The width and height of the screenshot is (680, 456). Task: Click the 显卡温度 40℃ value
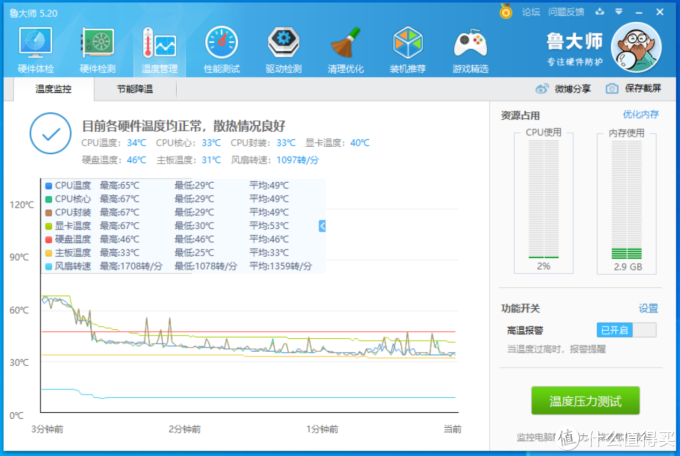click(x=360, y=143)
